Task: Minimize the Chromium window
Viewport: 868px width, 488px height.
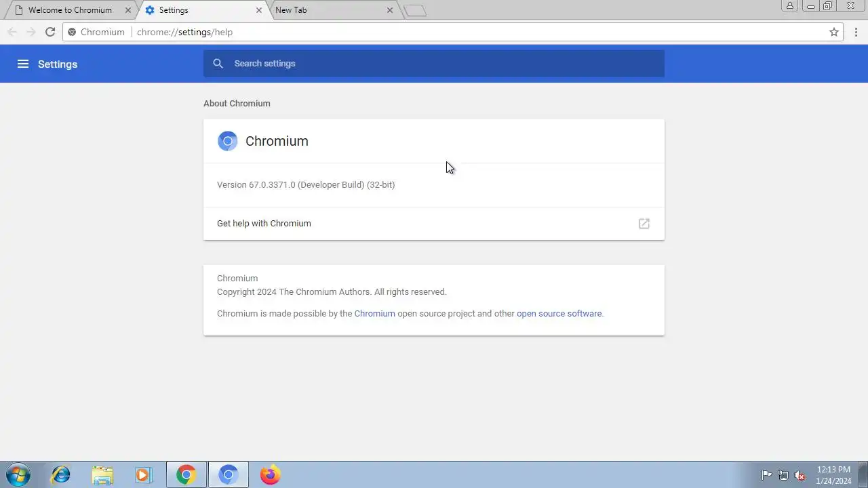Action: [811, 6]
